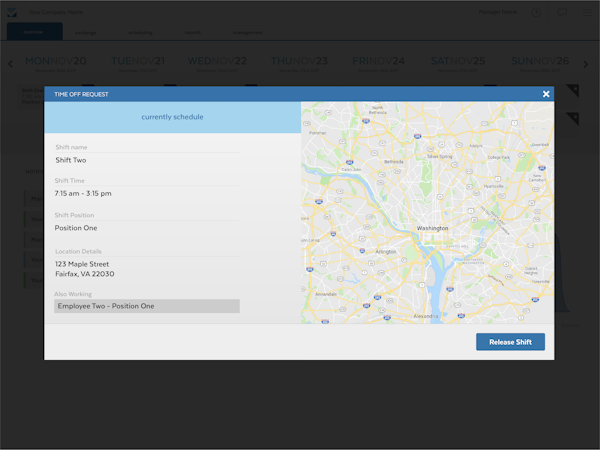Click the Alexandria label on the map
The image size is (600, 450).
click(426, 316)
